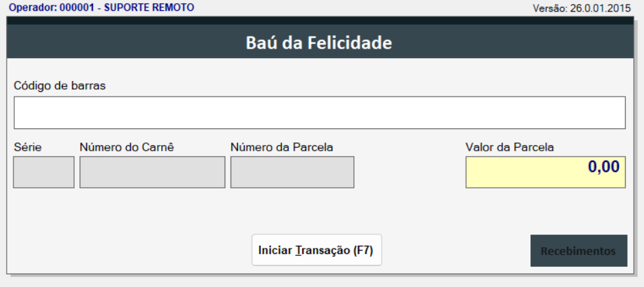The image size is (644, 287).
Task: Click the Baú da Felicidade title
Action: click(320, 43)
